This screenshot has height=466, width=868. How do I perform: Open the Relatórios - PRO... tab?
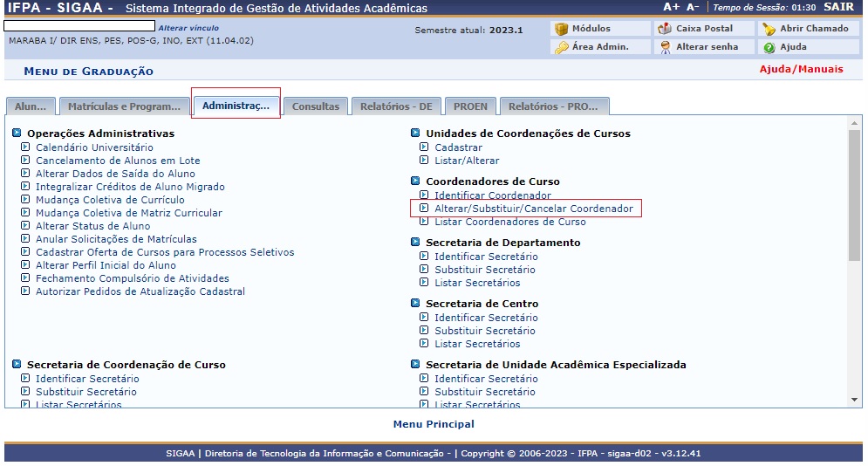click(554, 106)
